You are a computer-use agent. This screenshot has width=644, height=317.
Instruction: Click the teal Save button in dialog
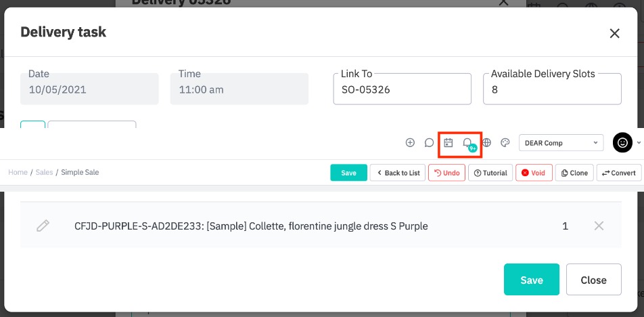pos(531,280)
